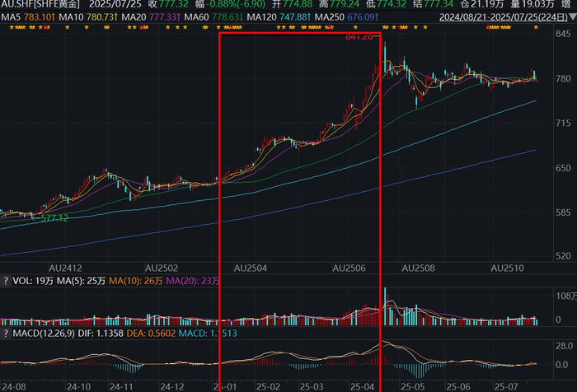Click the MACD(12,26,9) parameter label
577x392 pixels.
44,334
